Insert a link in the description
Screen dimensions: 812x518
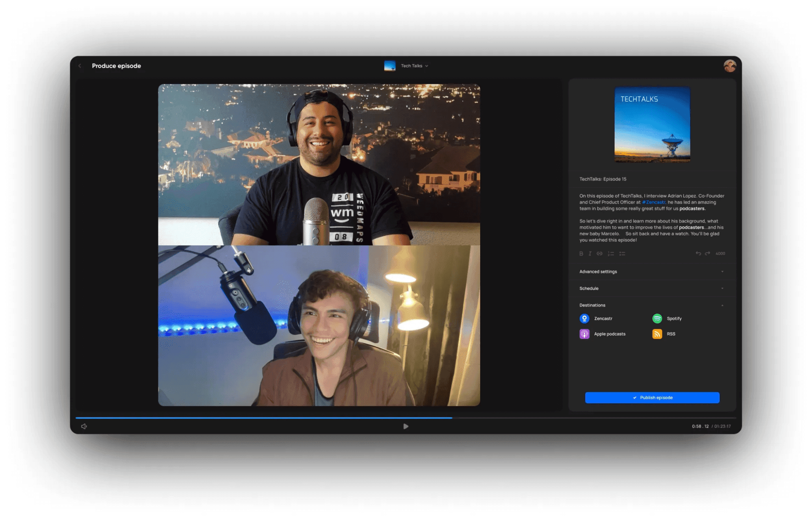pos(600,254)
